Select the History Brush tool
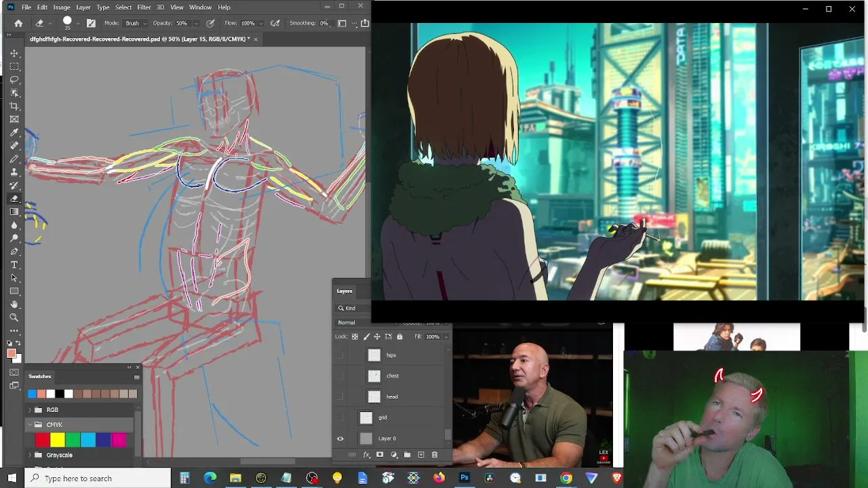 14,185
